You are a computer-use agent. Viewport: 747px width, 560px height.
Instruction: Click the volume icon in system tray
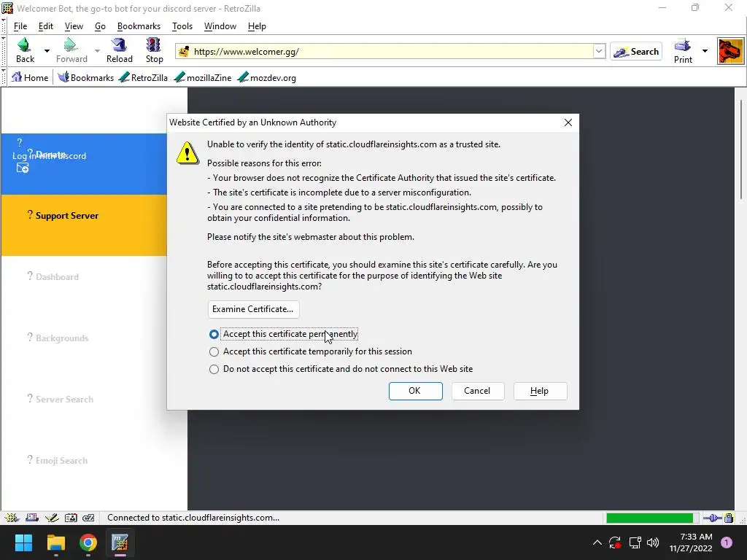[653, 542]
